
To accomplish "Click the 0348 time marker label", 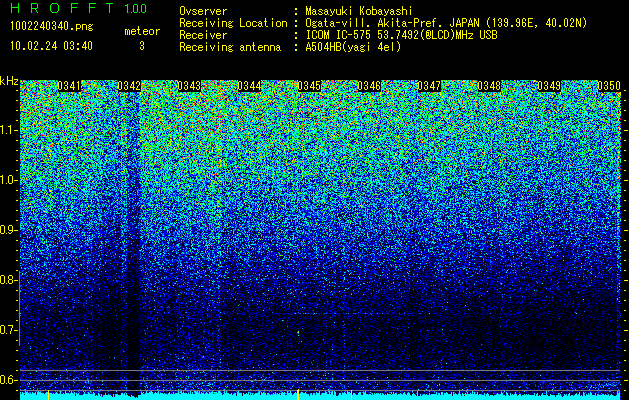I will (489, 86).
